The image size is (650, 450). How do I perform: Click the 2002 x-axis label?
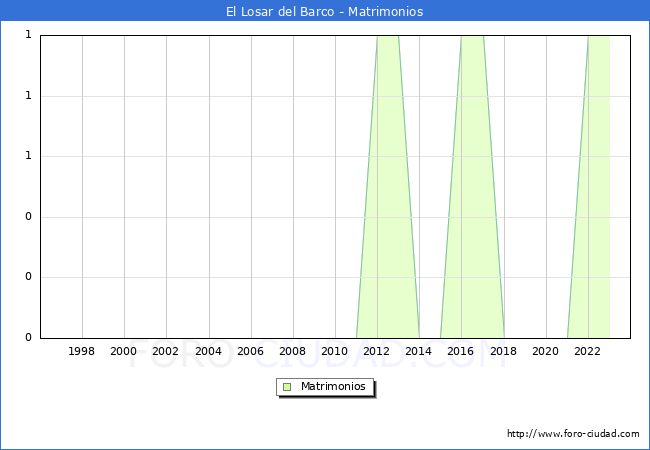tap(165, 351)
